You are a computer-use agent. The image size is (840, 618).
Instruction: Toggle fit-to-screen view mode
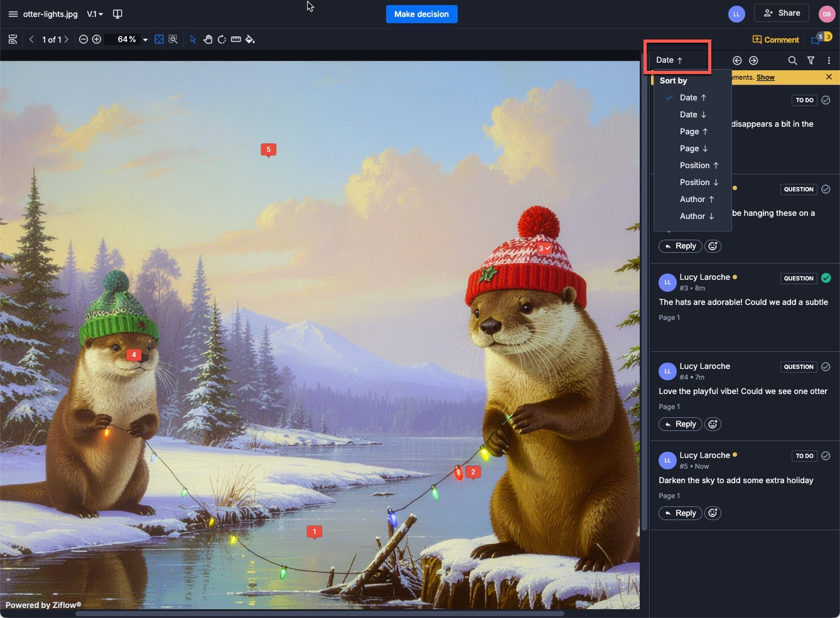[x=159, y=40]
